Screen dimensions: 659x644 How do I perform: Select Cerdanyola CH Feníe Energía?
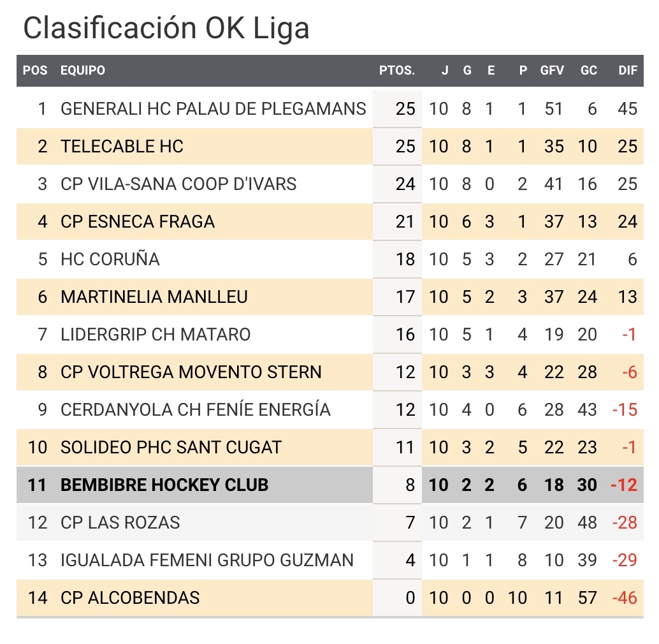[x=196, y=410]
